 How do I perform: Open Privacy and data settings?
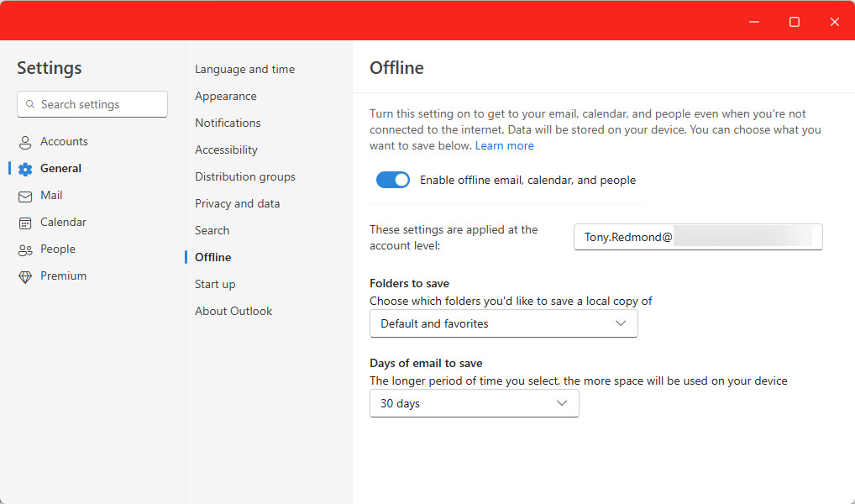pyautogui.click(x=237, y=203)
